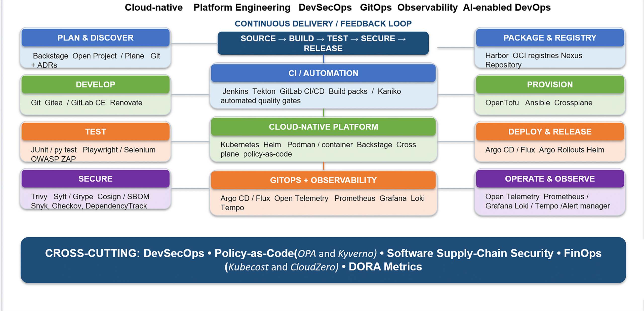Click 'Tempo /Alert manager' text
Image resolution: width=644 pixels, height=311 pixels.
pyautogui.click(x=572, y=206)
